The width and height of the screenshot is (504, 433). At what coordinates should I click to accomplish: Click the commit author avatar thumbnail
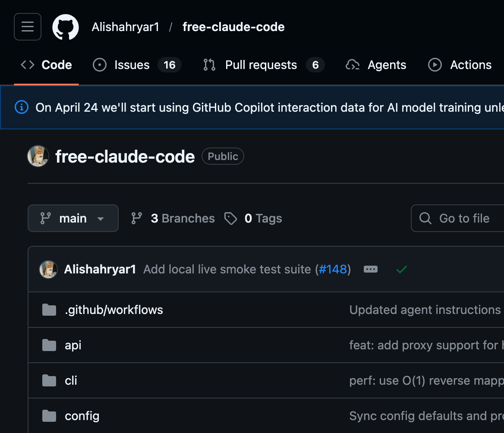coord(48,269)
